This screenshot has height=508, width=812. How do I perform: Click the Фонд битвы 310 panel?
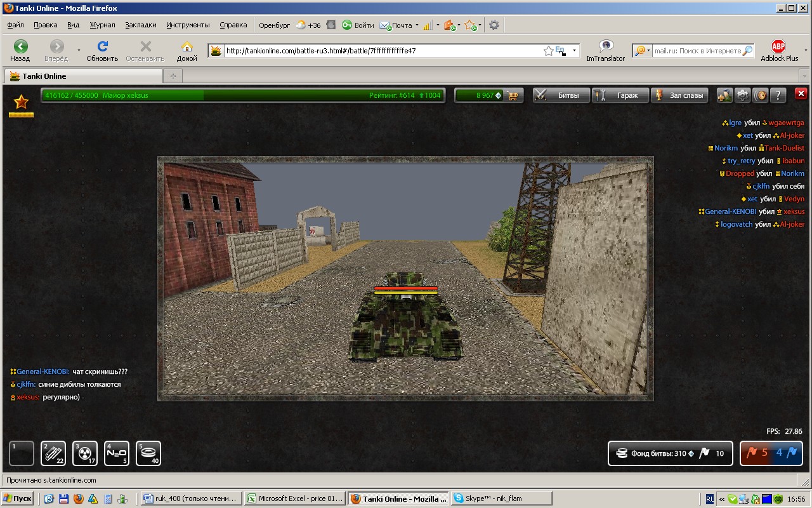(671, 453)
